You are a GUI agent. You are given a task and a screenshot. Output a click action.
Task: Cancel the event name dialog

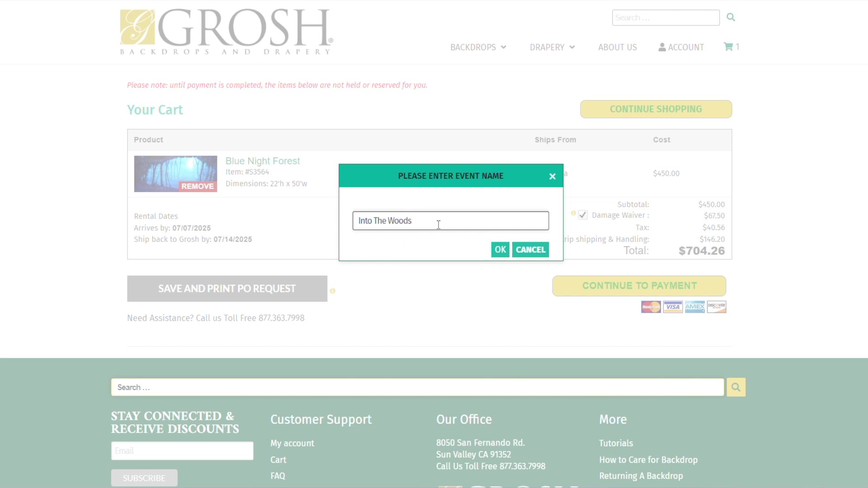[530, 250]
